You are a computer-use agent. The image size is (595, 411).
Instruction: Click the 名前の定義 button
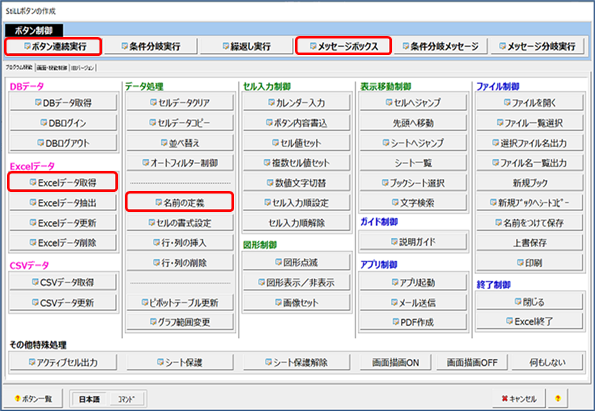point(179,202)
